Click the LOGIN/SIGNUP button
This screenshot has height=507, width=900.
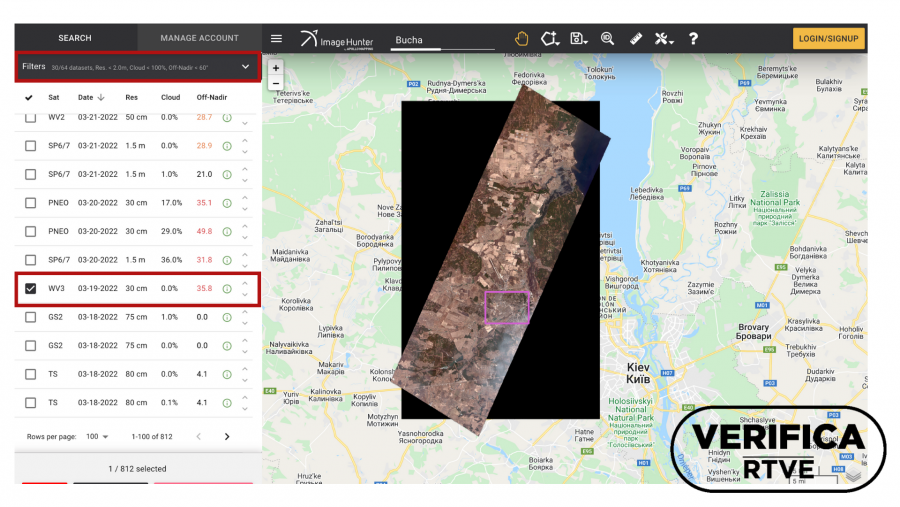pos(829,38)
